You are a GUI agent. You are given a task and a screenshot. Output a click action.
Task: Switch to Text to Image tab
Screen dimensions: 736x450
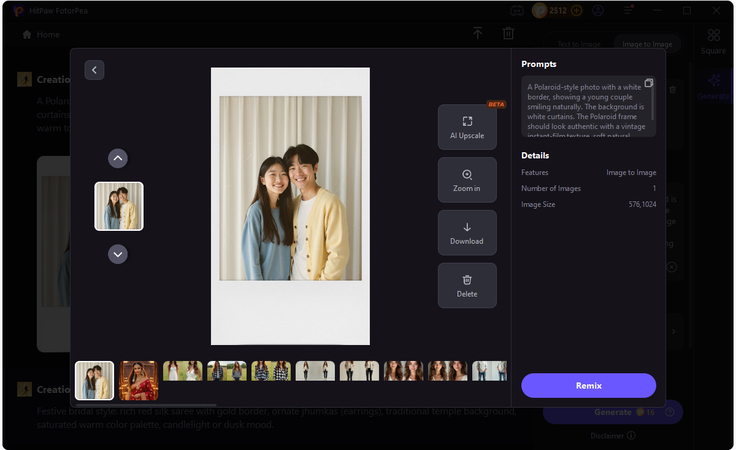tap(579, 44)
